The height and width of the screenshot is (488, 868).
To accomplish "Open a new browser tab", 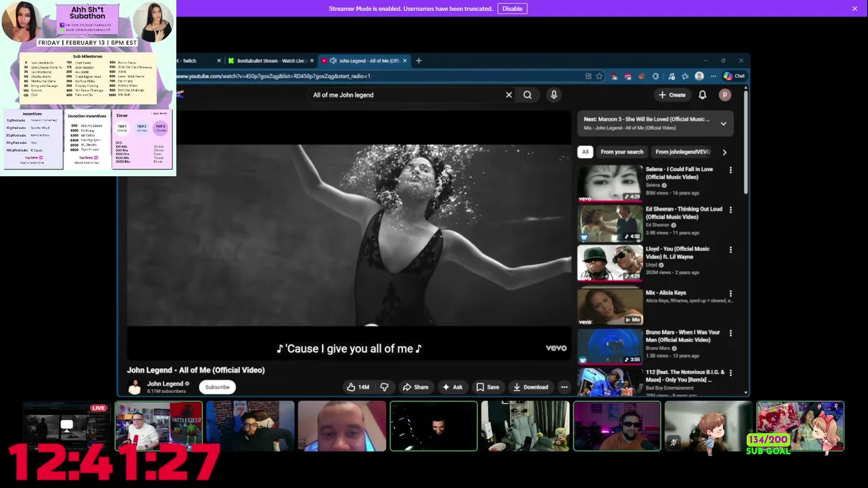I will (418, 61).
